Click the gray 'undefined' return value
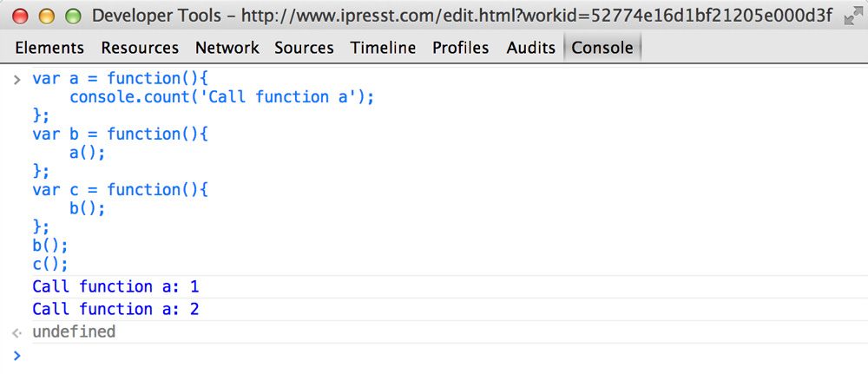 tap(74, 332)
